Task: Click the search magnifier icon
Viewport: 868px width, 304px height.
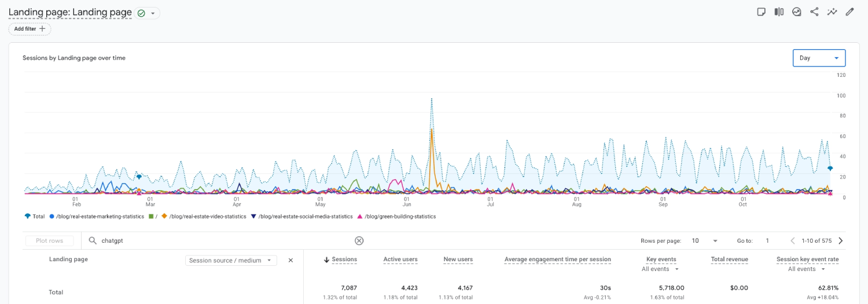Action: tap(93, 240)
